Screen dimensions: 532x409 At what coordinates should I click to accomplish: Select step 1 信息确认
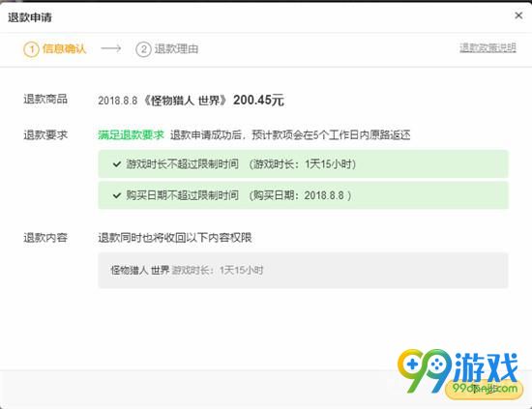click(x=54, y=49)
